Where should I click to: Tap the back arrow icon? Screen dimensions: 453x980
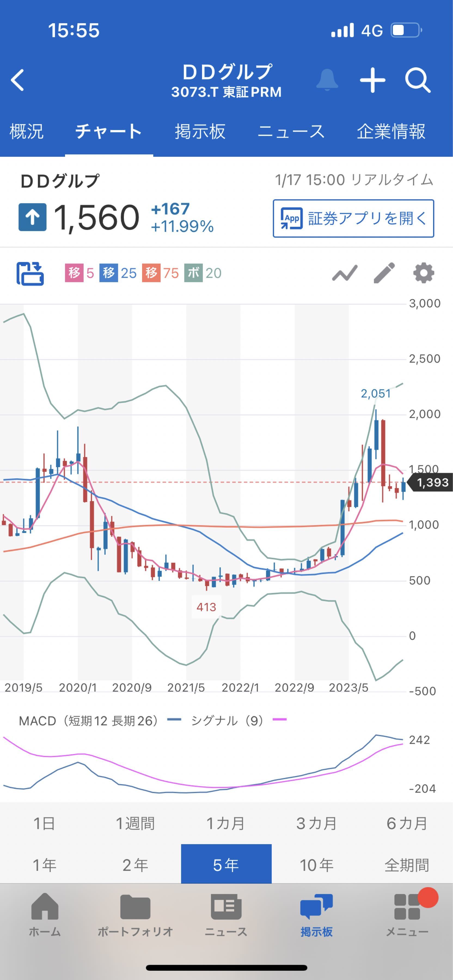(x=17, y=80)
